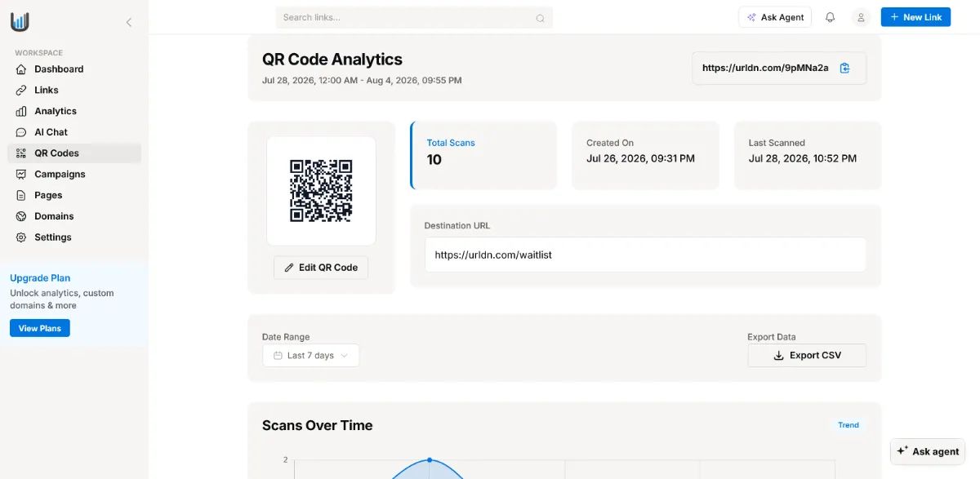Viewport: 980px width, 479px height.
Task: Click the AI Chat bubble icon
Action: (21, 132)
